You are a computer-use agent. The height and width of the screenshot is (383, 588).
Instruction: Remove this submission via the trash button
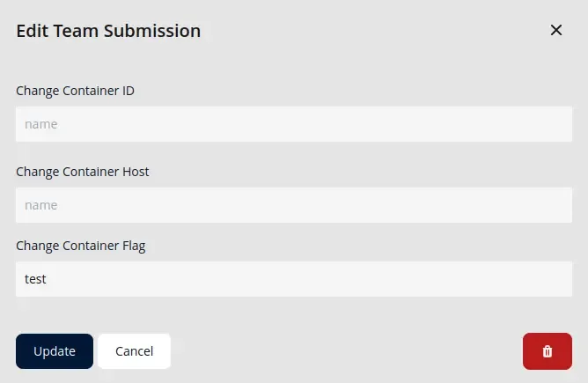click(548, 351)
